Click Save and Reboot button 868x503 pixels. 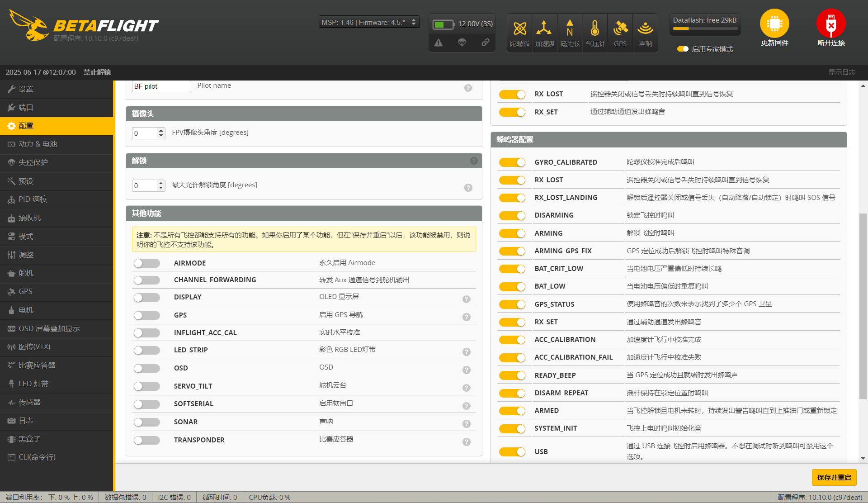click(x=834, y=477)
